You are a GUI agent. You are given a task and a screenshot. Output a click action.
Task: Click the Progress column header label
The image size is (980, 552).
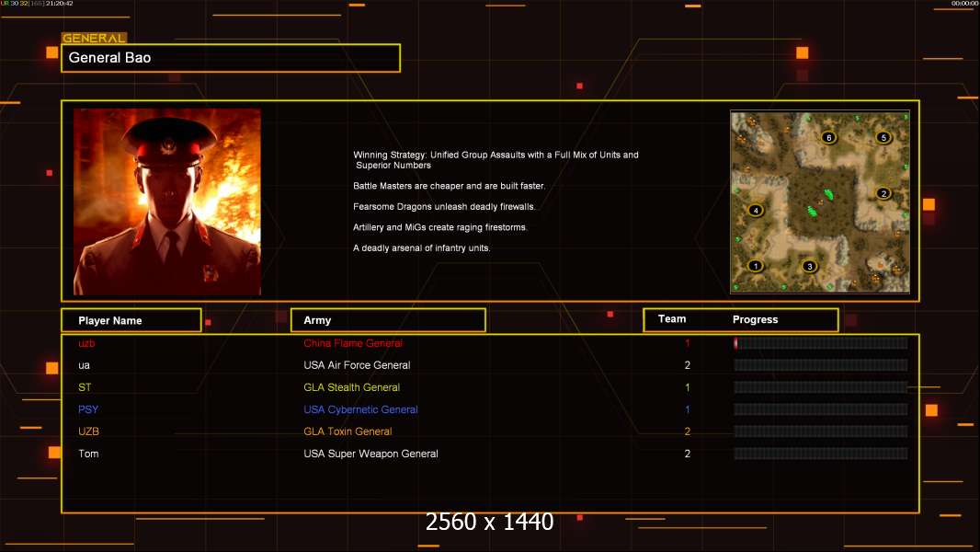[755, 320]
